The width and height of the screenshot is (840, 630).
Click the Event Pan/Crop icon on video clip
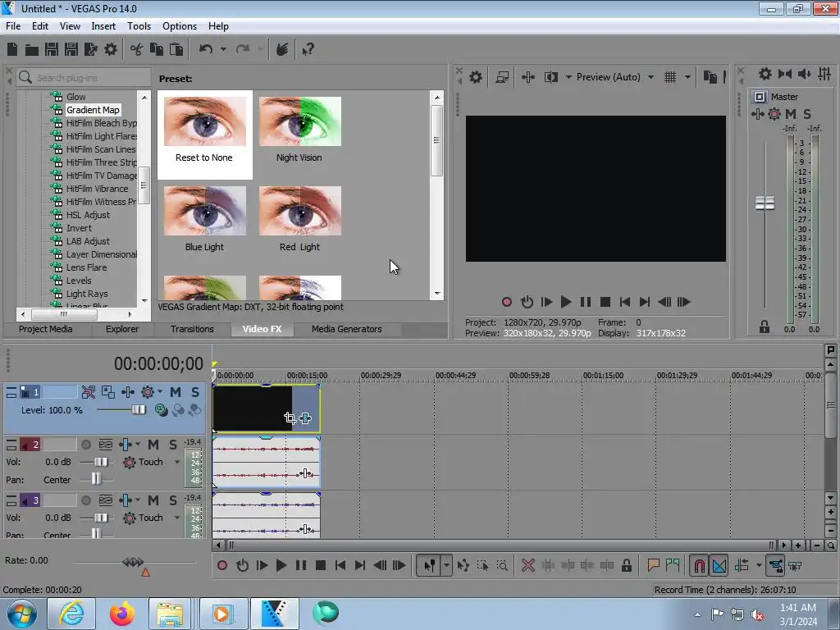[x=290, y=418]
